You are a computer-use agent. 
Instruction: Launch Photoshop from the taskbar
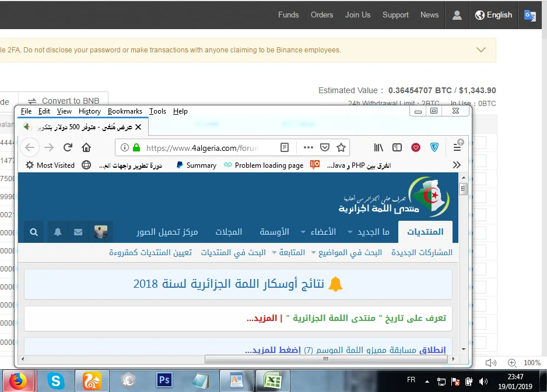[x=164, y=380]
